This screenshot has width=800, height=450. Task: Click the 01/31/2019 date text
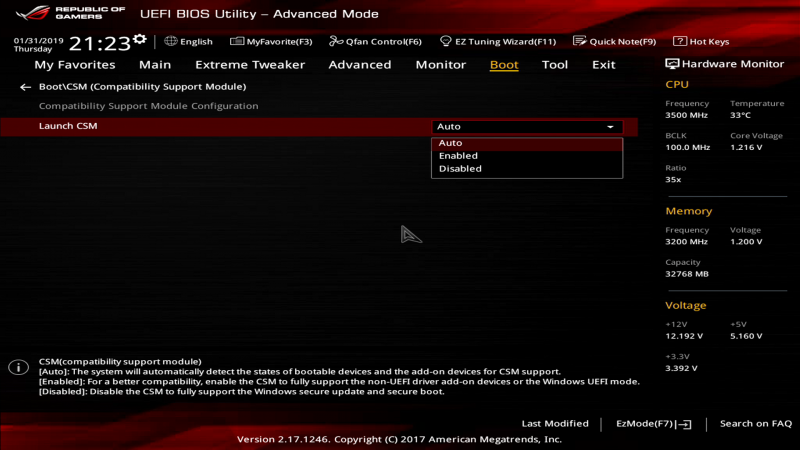38,40
